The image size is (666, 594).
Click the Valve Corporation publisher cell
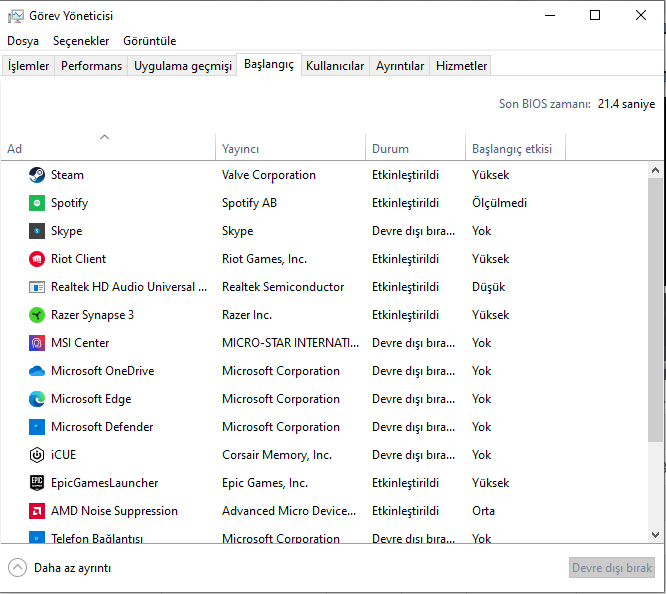tap(269, 175)
